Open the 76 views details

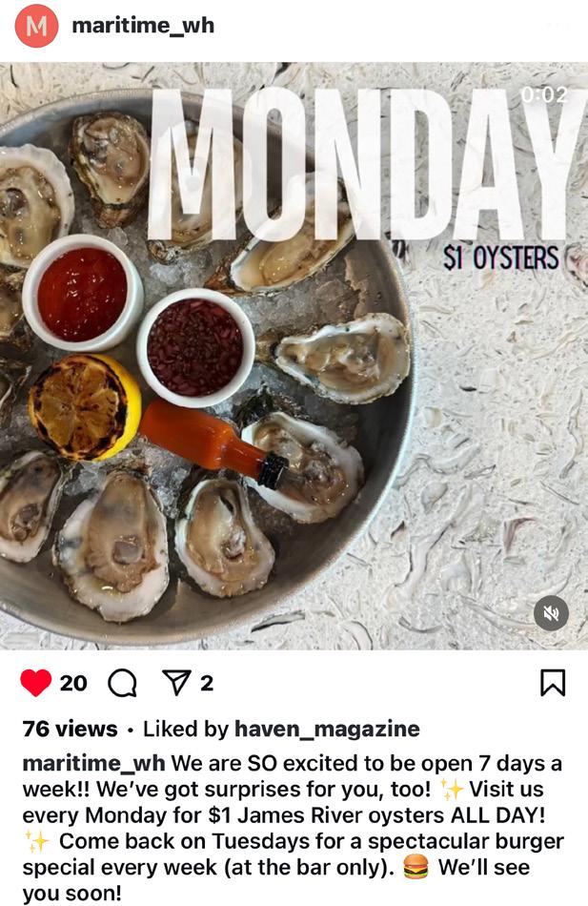(70, 729)
